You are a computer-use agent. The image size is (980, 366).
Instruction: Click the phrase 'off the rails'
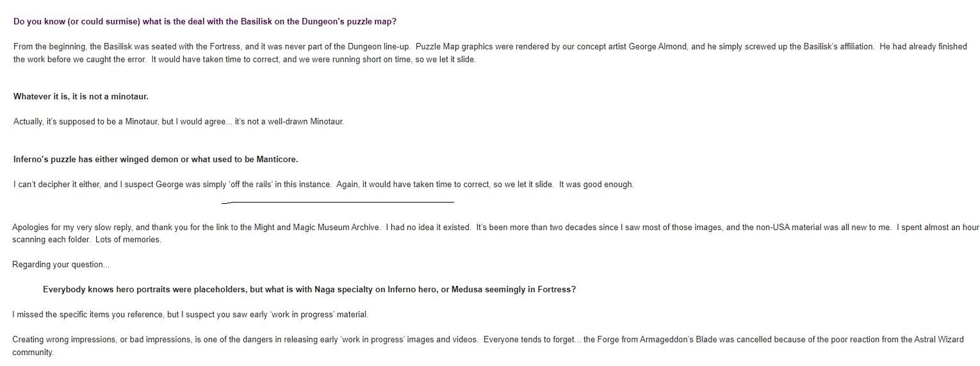(248, 185)
